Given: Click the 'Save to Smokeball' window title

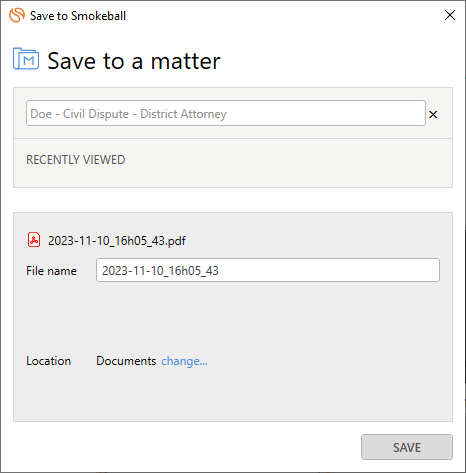Looking at the screenshot, I should coord(78,16).
